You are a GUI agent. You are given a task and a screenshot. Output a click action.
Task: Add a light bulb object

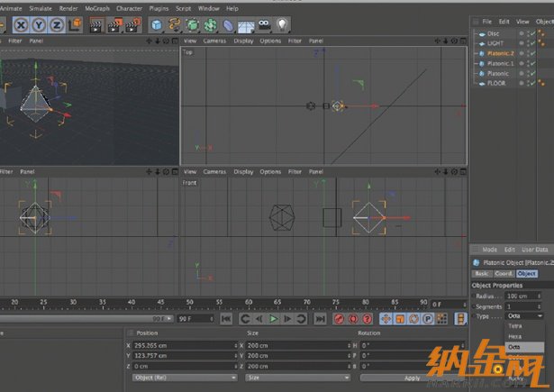tap(282, 25)
